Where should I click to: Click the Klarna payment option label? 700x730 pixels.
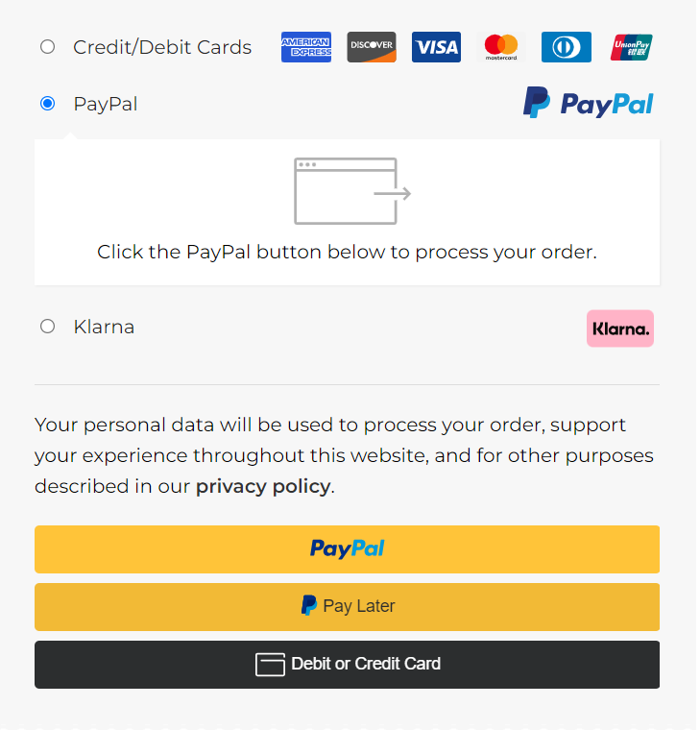click(104, 327)
